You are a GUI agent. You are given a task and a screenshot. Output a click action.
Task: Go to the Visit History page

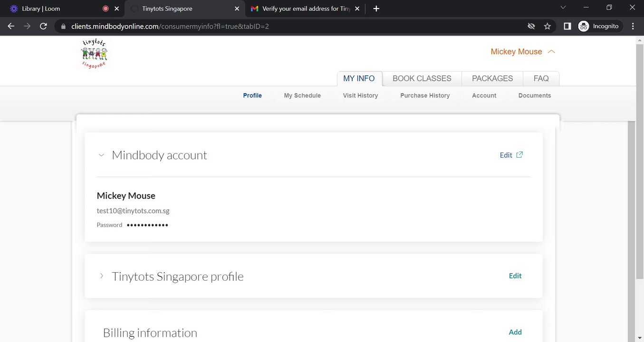360,95
